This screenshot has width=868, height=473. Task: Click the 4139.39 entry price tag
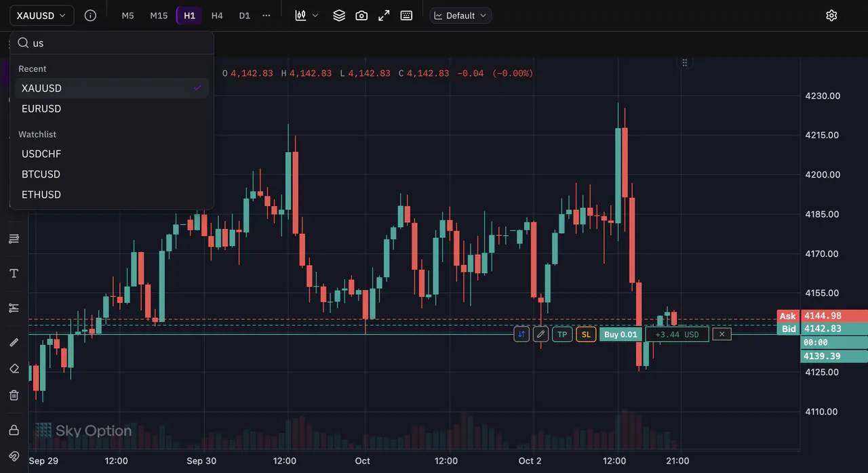tap(833, 356)
